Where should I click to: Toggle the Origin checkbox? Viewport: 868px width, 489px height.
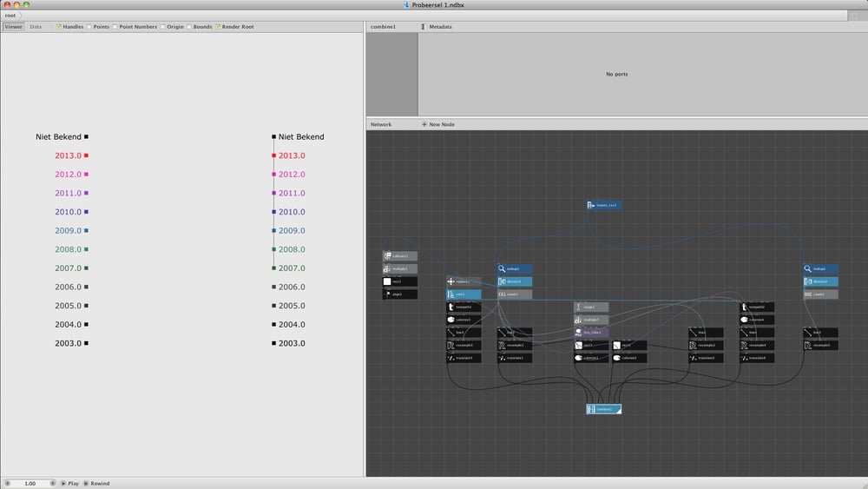point(163,27)
